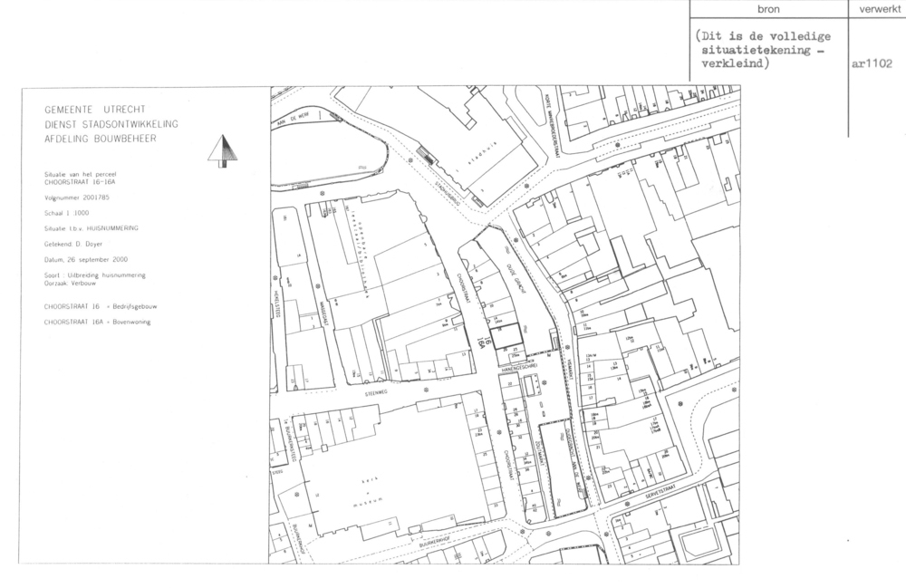Click the "ar1102" reference code

[873, 64]
